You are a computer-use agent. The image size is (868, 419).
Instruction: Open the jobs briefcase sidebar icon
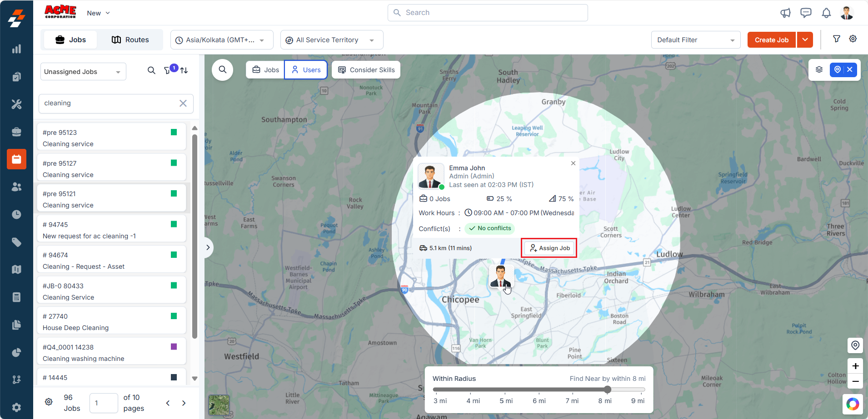(16, 132)
